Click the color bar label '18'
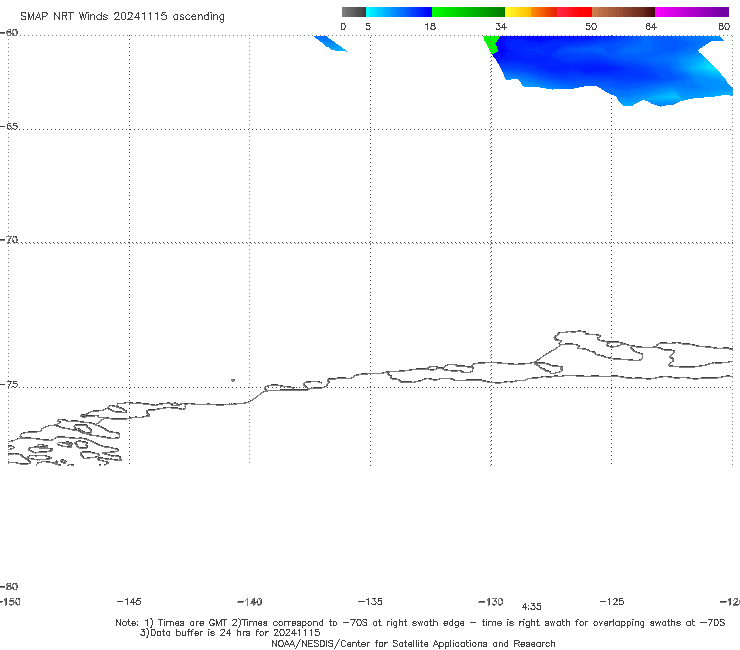The width and height of the screenshot is (740, 650). [430, 26]
